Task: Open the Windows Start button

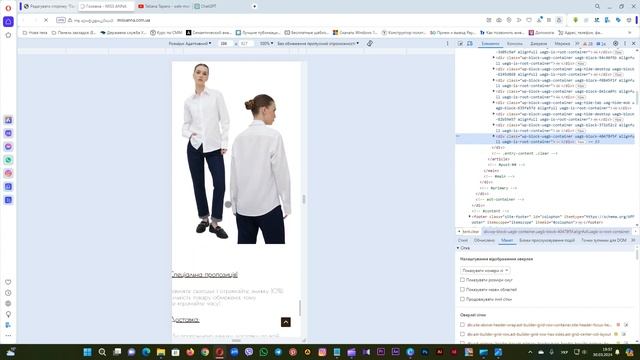Action: [87, 352]
